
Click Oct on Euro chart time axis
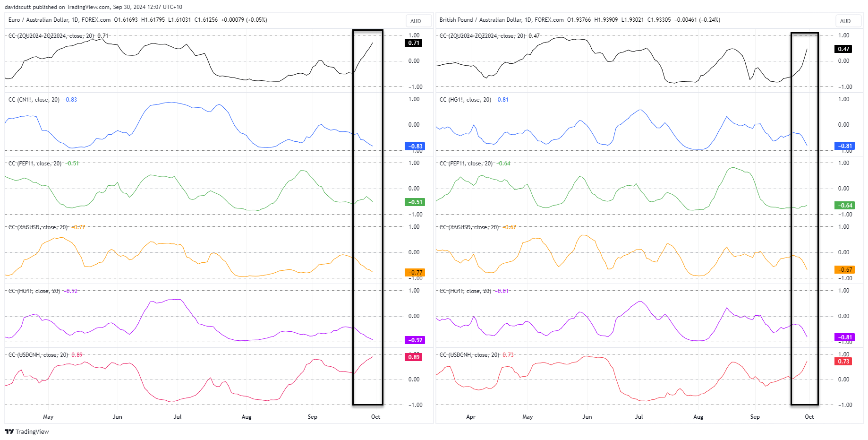coord(375,417)
